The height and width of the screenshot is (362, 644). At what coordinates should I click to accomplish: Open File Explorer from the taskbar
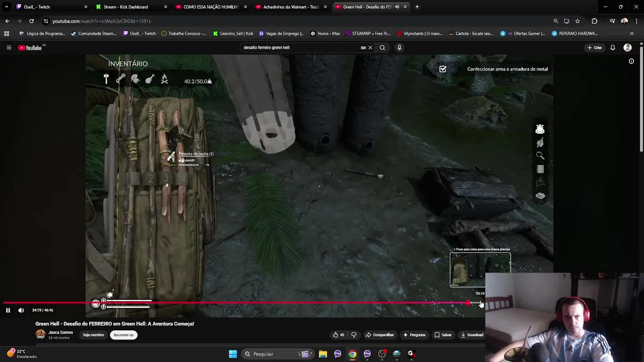pyautogui.click(x=323, y=354)
